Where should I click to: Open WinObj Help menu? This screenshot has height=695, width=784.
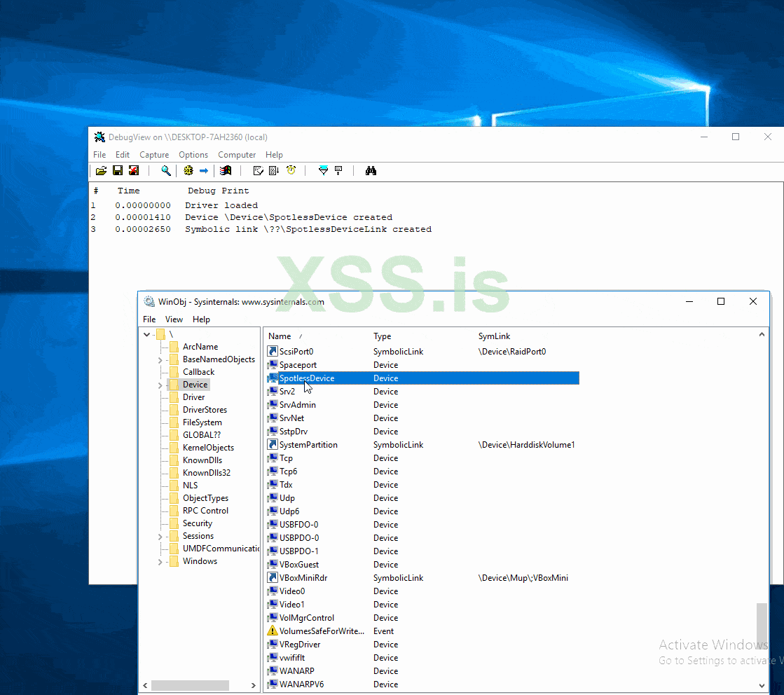[201, 319]
